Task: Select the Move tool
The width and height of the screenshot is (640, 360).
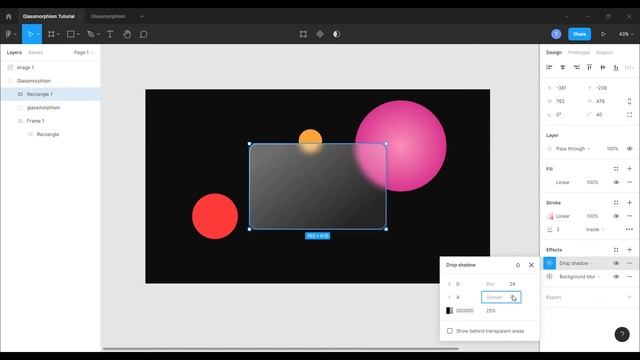Action: pos(30,34)
